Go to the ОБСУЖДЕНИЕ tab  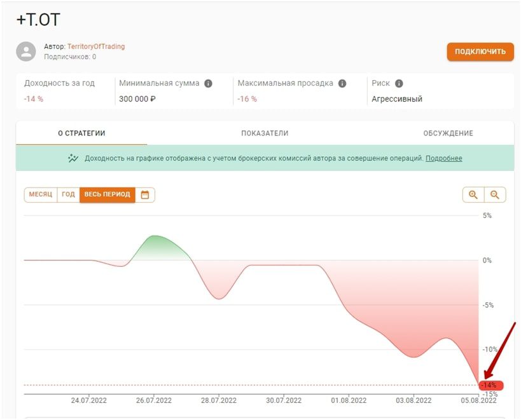pos(448,133)
